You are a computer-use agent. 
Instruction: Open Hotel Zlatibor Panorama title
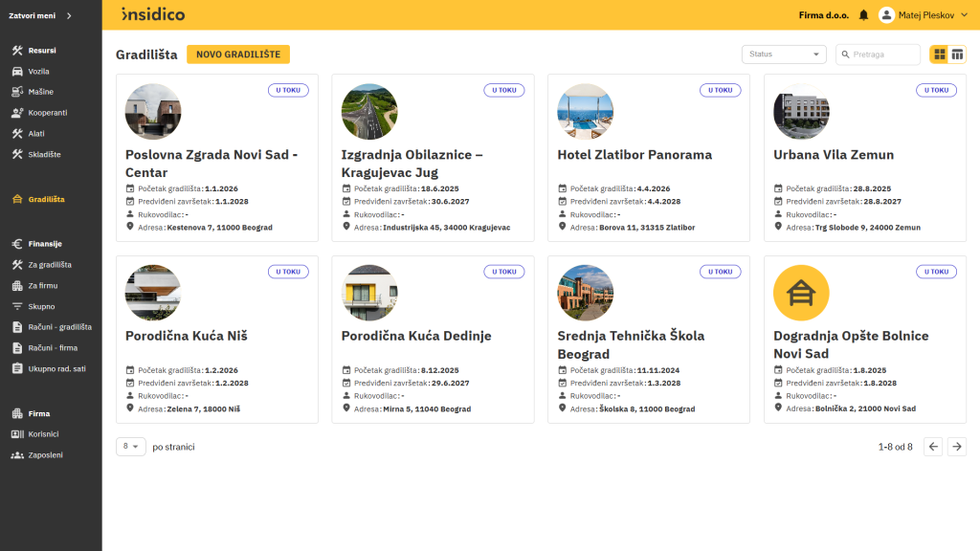(635, 155)
